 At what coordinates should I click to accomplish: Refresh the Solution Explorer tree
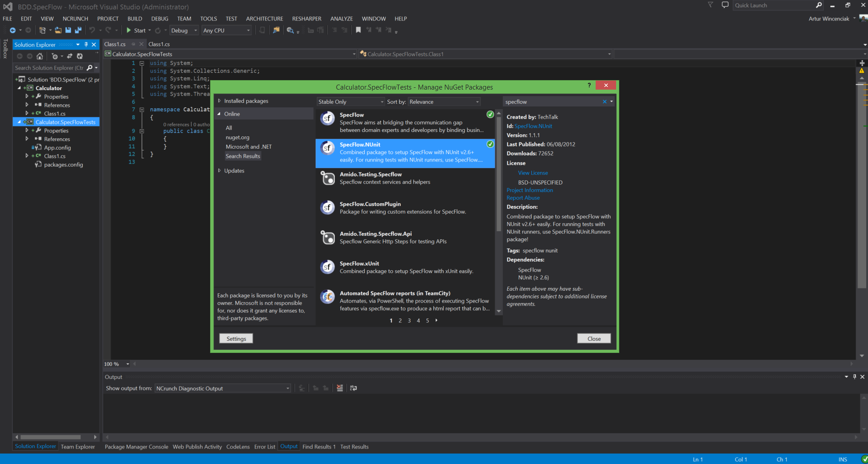80,56
